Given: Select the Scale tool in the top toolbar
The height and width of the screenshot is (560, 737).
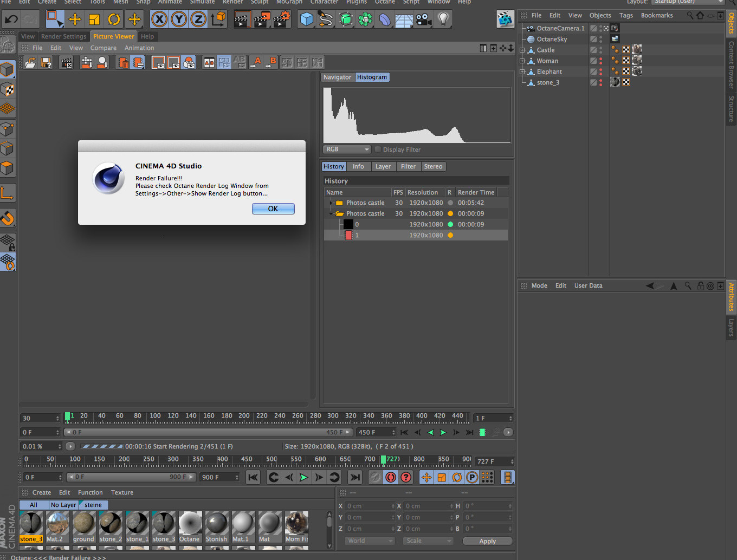Looking at the screenshot, I should coord(94,19).
